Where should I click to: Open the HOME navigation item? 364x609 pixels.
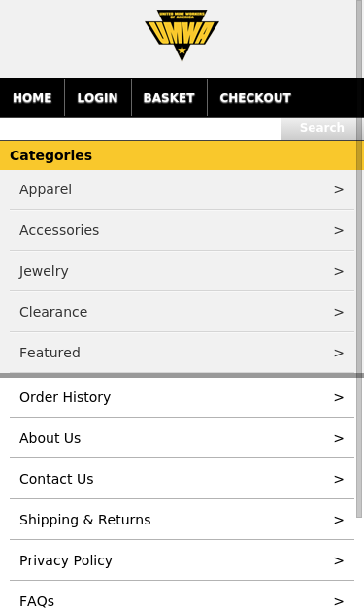click(x=32, y=98)
